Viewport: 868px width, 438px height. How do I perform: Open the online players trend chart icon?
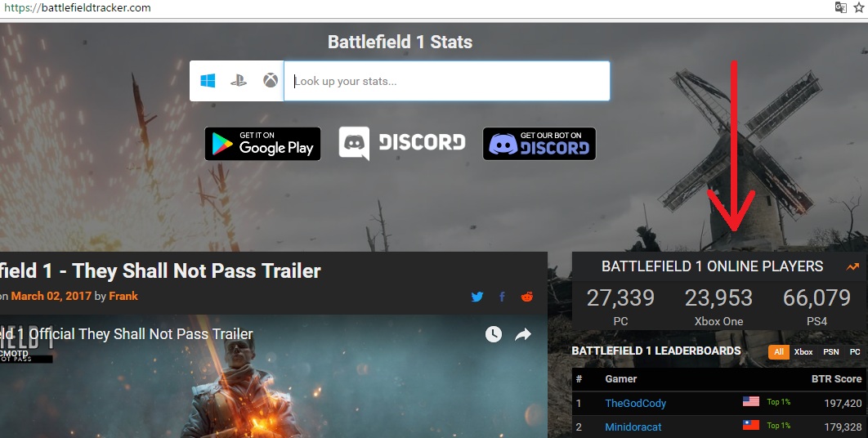pos(852,267)
